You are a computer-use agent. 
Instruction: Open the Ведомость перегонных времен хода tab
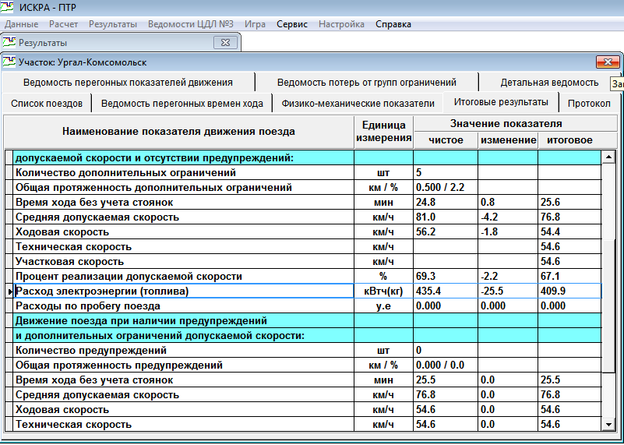coord(182,103)
